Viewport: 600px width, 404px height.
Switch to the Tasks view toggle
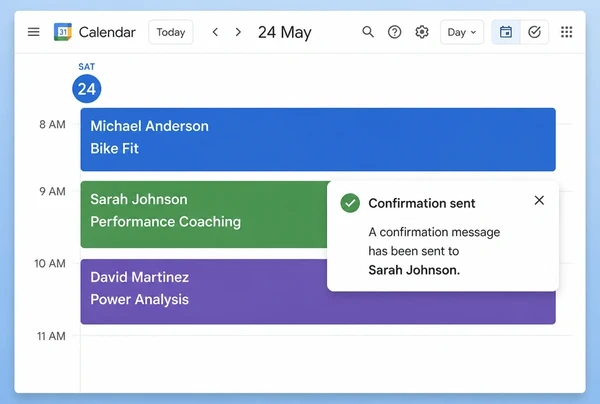click(534, 32)
